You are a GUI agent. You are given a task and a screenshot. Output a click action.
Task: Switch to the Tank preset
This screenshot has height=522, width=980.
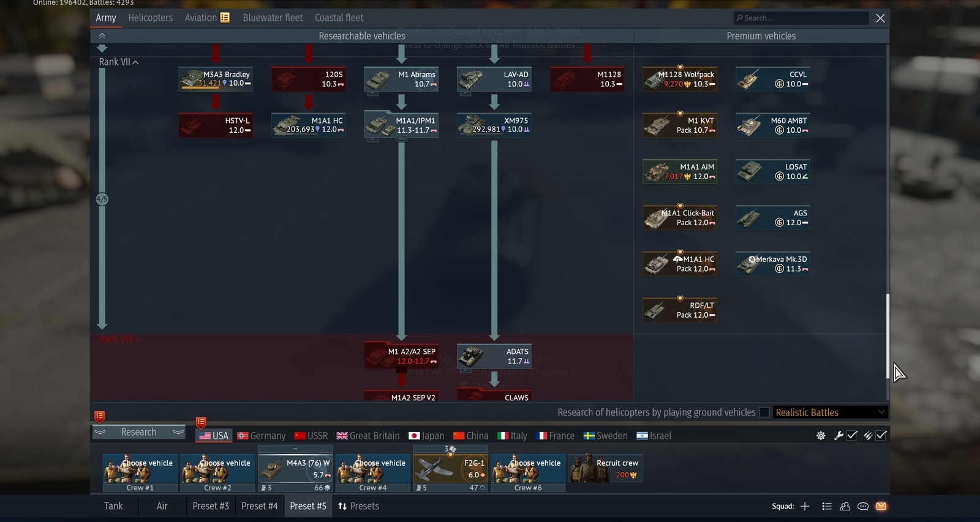point(113,506)
